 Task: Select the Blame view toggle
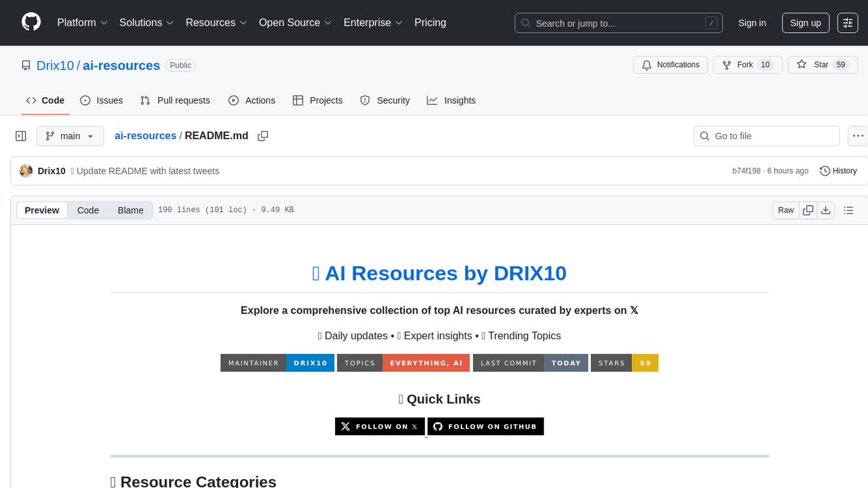pyautogui.click(x=130, y=210)
